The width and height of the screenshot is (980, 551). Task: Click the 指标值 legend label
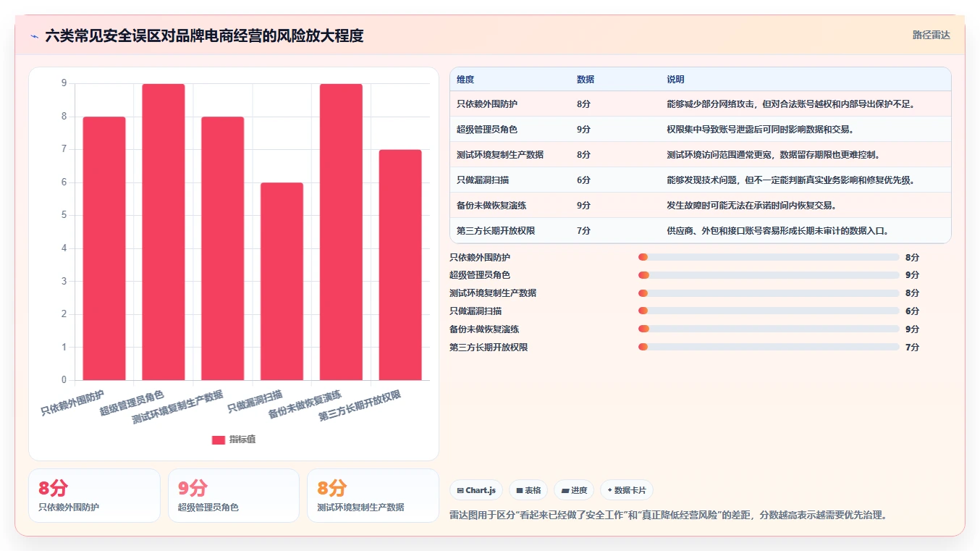pos(242,439)
